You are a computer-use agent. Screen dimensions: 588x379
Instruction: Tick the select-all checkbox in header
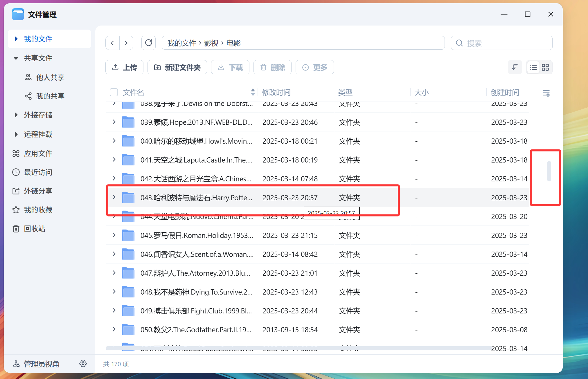114,92
